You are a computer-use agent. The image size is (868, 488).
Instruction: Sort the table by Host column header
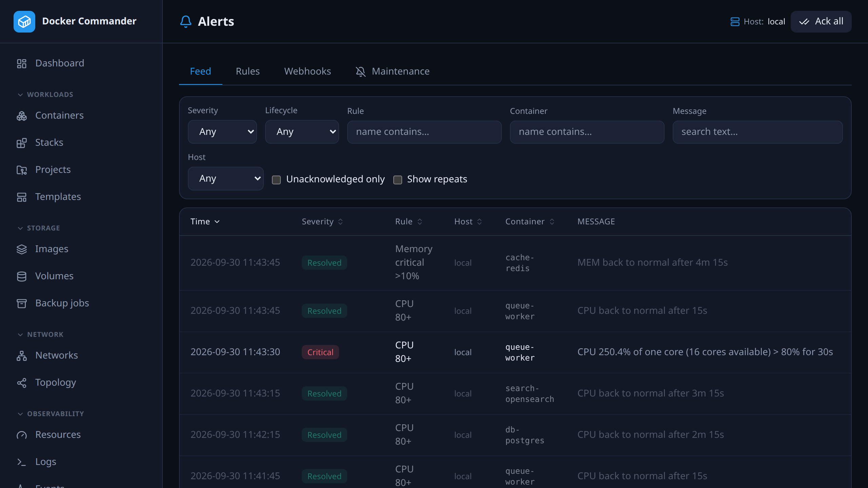coord(468,222)
